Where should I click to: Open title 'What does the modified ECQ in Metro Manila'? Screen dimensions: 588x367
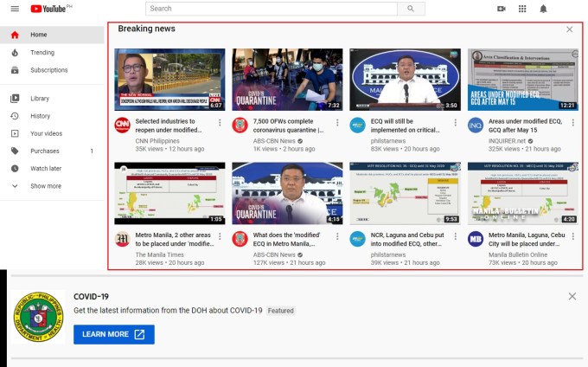click(286, 240)
